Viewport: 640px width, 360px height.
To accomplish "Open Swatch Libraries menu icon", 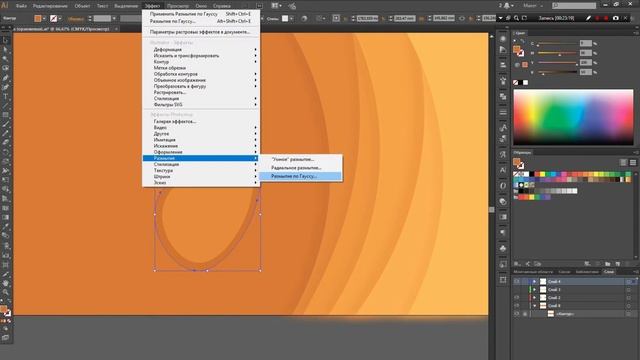I will click(x=517, y=264).
